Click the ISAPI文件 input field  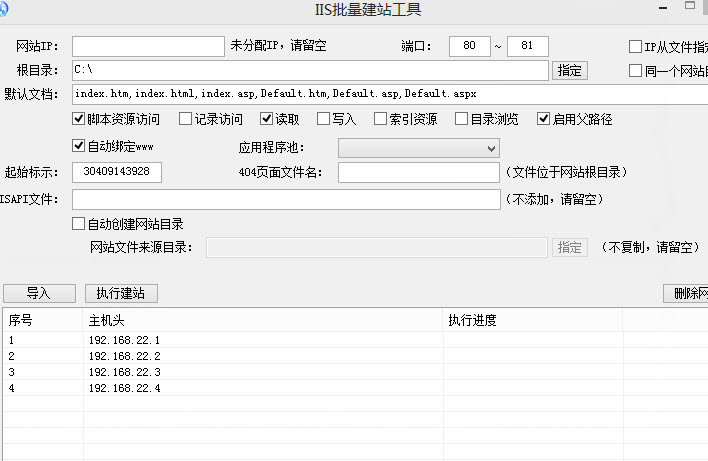point(286,200)
